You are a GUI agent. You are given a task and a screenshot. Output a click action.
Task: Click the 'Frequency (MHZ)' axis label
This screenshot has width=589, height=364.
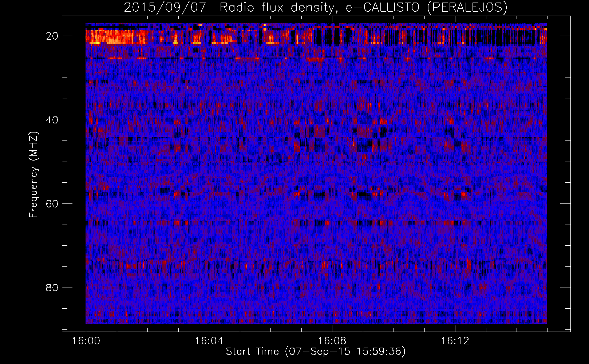33,175
